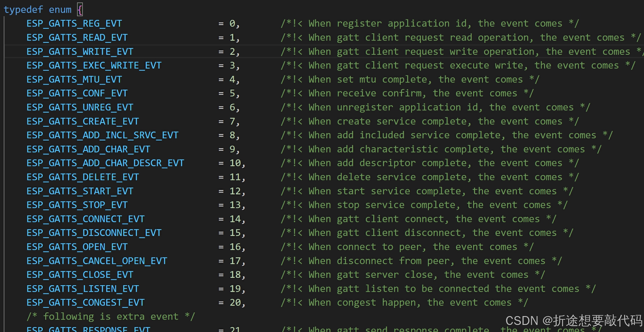Click on ESP_GATTS_CONF_EVT text
The width and height of the screenshot is (644, 332).
coord(77,93)
